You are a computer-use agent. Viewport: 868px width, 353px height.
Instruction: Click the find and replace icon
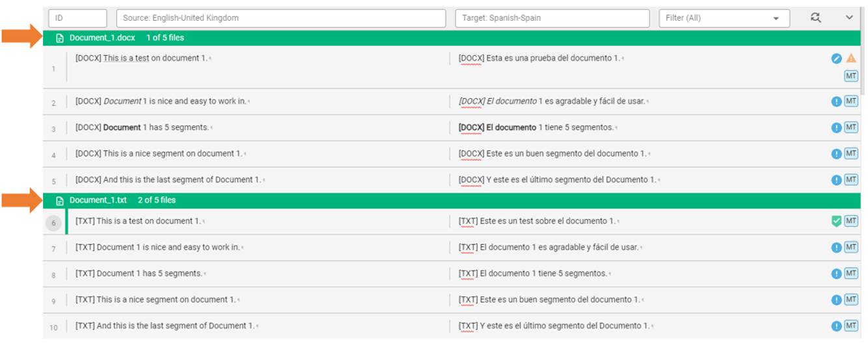815,18
